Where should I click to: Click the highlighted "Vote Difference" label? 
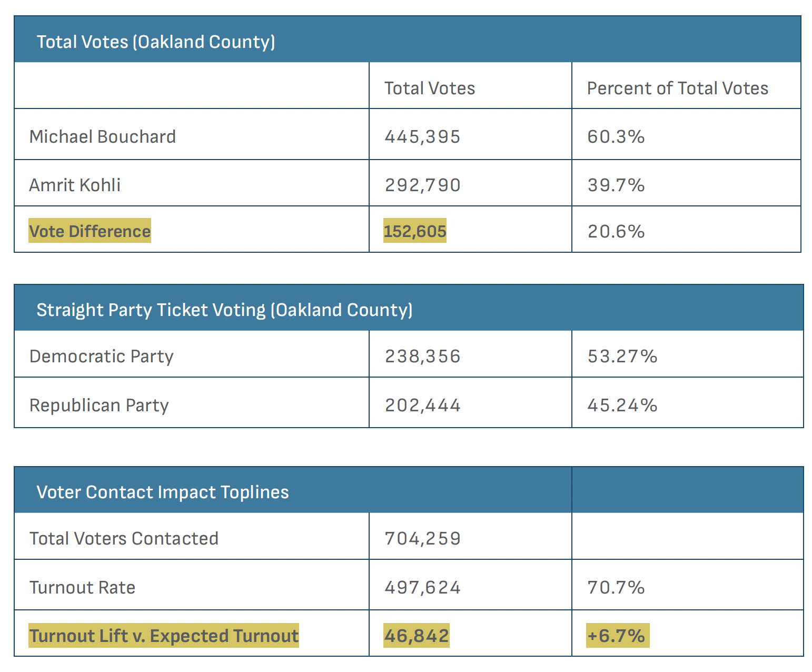tap(90, 231)
